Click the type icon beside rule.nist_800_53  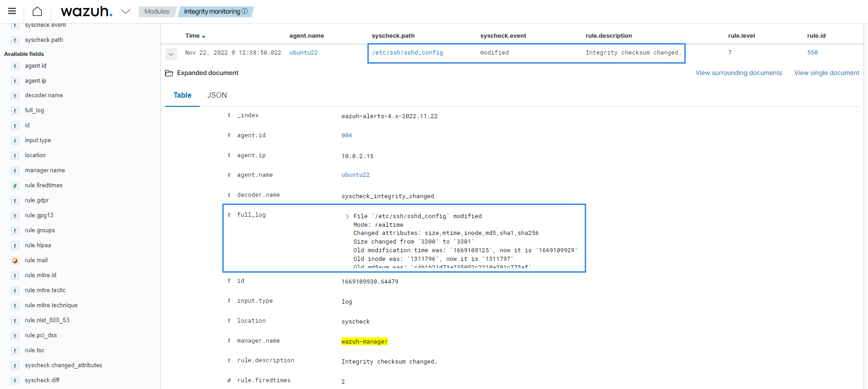(x=15, y=321)
